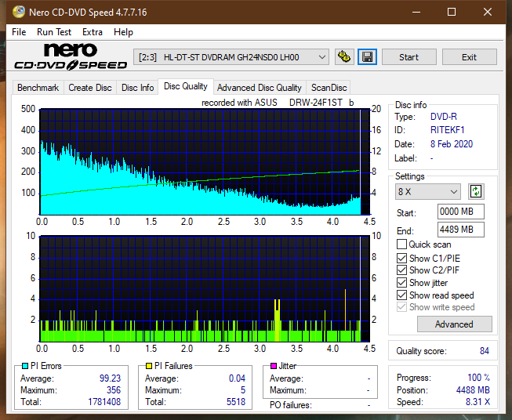
Task: Click PI Errors total 1781408
Action: tap(104, 402)
